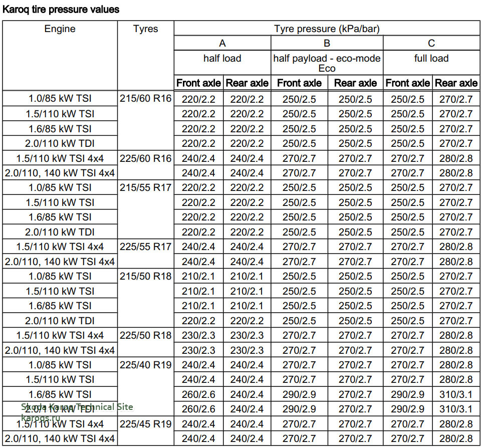Click '280/2.8' in the 225/45 R19 row
The height and width of the screenshot is (448, 483).
456,424
